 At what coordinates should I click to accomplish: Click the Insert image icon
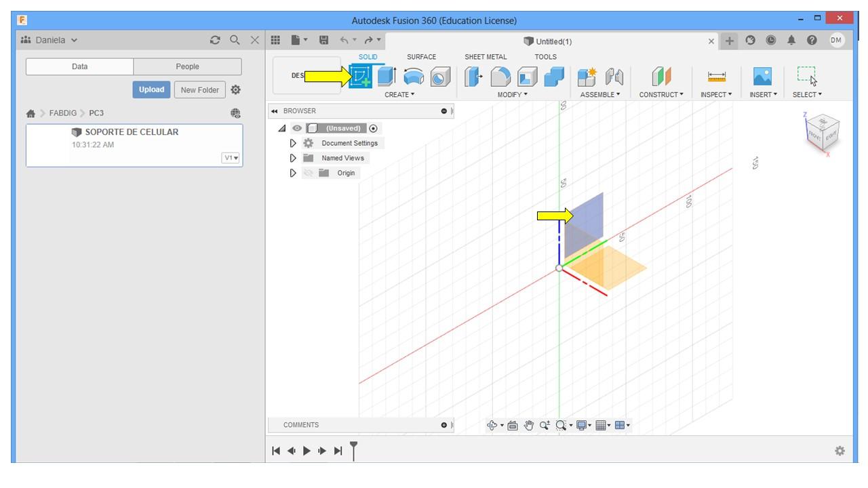coord(763,77)
